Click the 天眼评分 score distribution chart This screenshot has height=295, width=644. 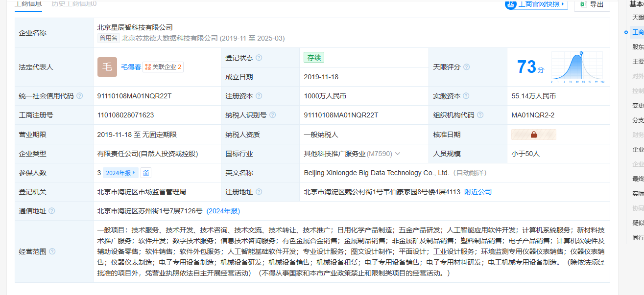[578, 67]
